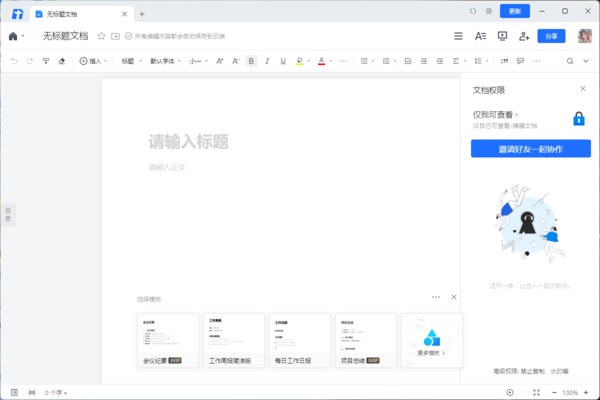Open the outline menu icon in header
Viewport: 600px width, 400px height.
click(x=458, y=36)
